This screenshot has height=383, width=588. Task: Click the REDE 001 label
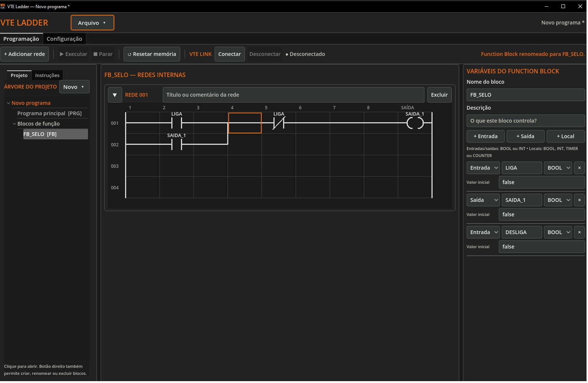tap(136, 95)
